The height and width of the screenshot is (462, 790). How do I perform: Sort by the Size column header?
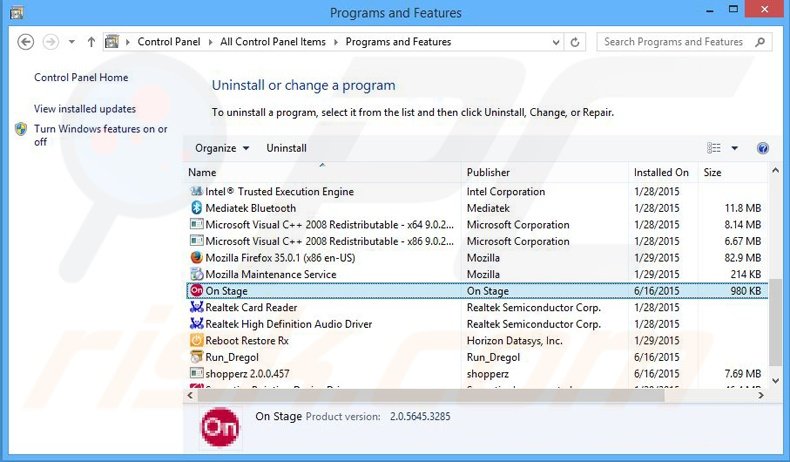click(x=733, y=172)
